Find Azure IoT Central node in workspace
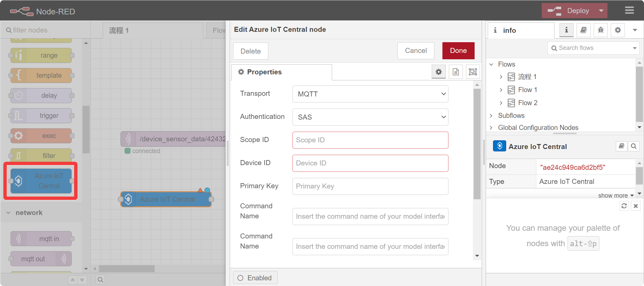Image resolution: width=644 pixels, height=286 pixels. [x=634, y=146]
